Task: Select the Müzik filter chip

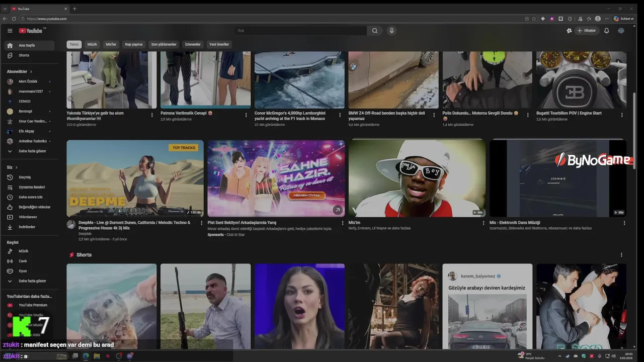Action: coord(92,44)
